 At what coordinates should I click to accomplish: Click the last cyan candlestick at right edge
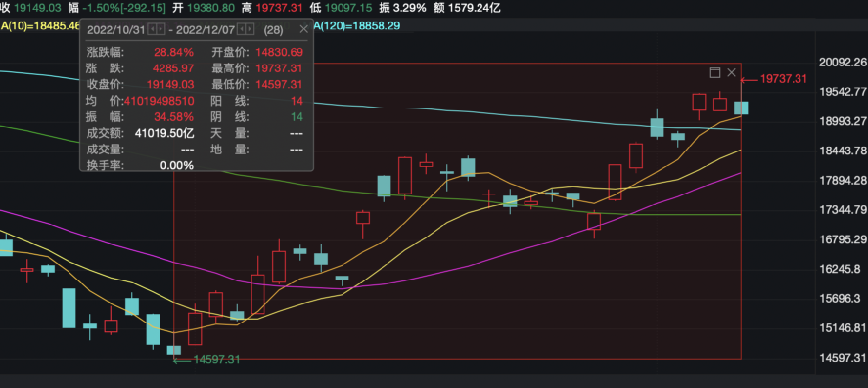(741, 108)
